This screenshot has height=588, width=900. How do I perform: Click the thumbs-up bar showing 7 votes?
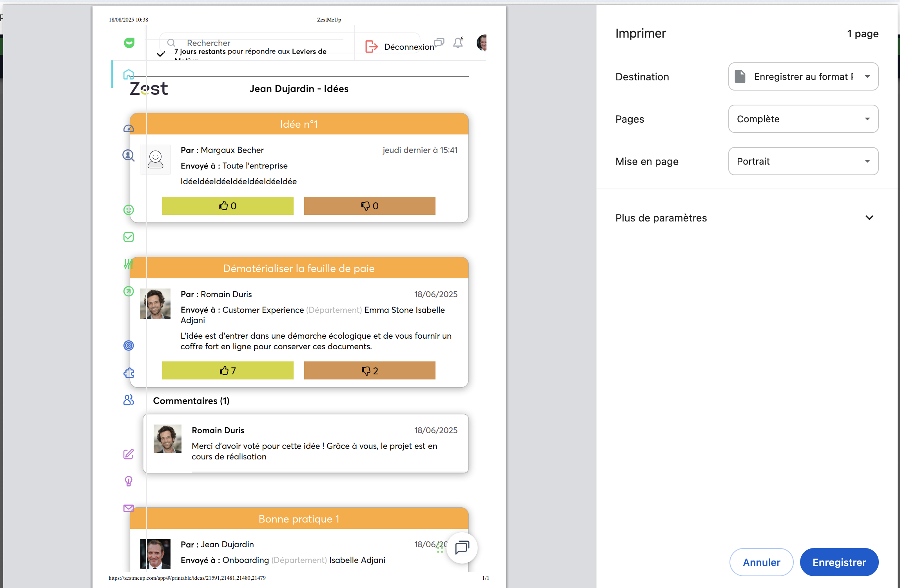[x=228, y=370]
